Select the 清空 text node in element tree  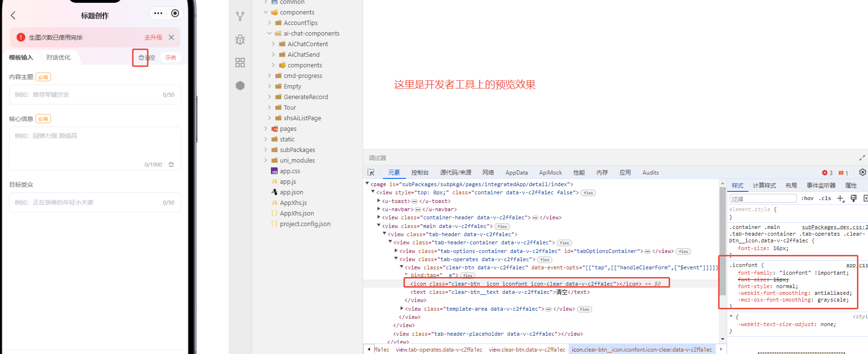(500, 292)
